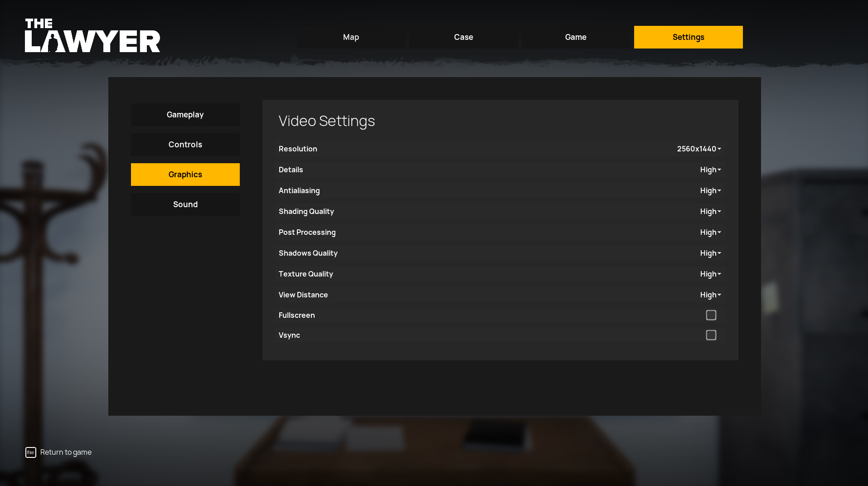Open the Antialiasing dropdown
The image size is (868, 486).
(710, 190)
